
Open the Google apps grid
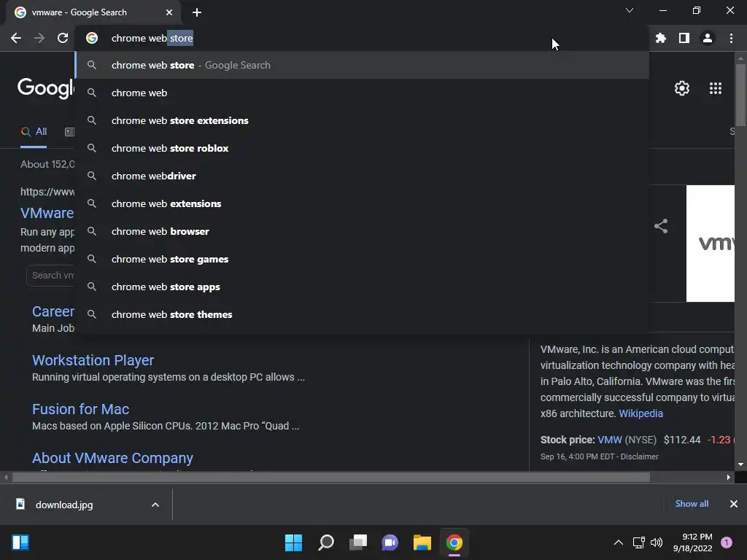[x=715, y=88]
